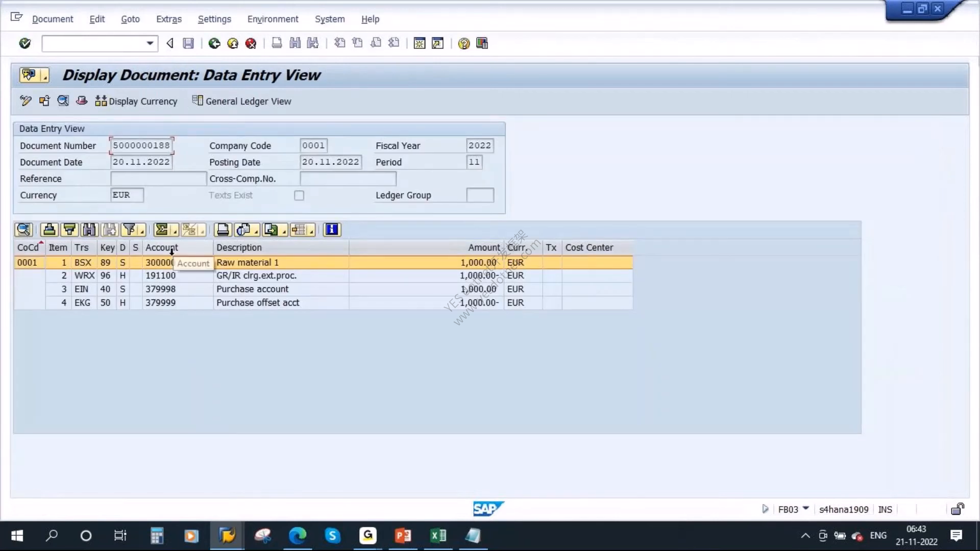Click the green Back arrow icon
This screenshot has height=551, width=980.
coord(214,43)
